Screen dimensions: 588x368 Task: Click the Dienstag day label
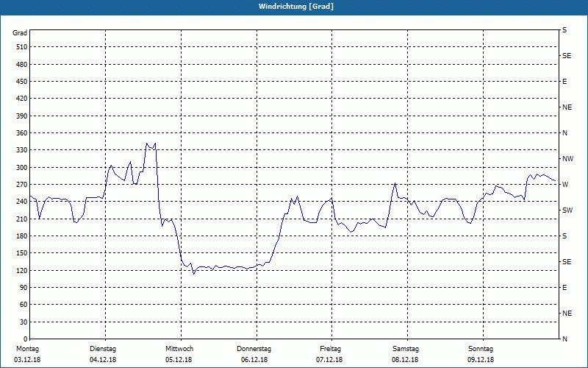click(103, 349)
